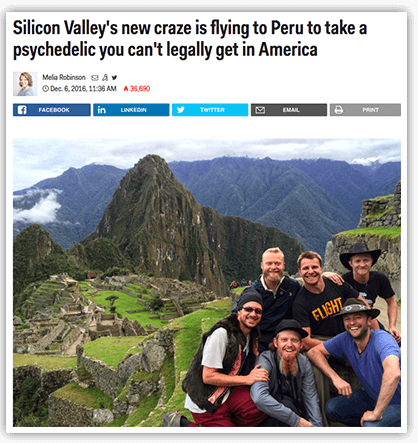Image resolution: width=418 pixels, height=443 pixels.
Task: Click the Facebook 'f' logo icon
Action: 22,110
